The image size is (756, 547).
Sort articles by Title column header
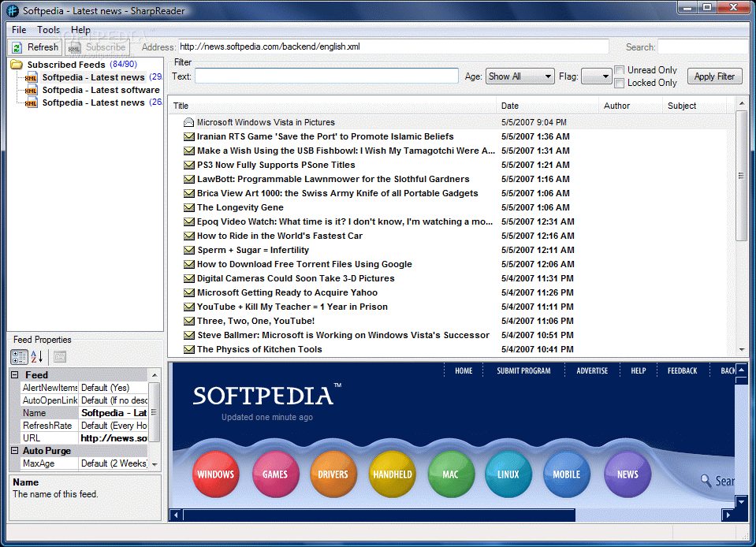pyautogui.click(x=332, y=106)
